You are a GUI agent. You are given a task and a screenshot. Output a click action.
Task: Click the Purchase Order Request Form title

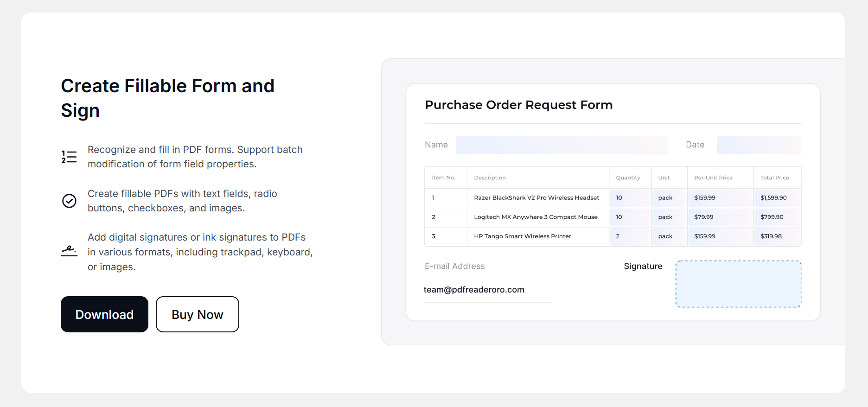tap(519, 105)
